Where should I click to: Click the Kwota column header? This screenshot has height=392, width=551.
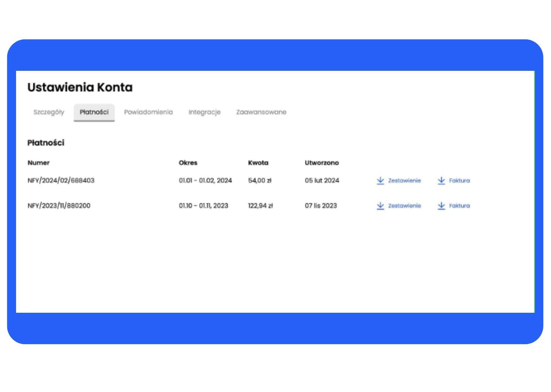click(258, 163)
